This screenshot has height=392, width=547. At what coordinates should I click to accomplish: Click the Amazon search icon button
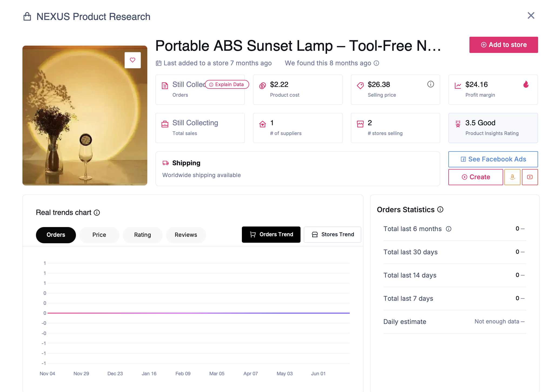click(x=512, y=177)
